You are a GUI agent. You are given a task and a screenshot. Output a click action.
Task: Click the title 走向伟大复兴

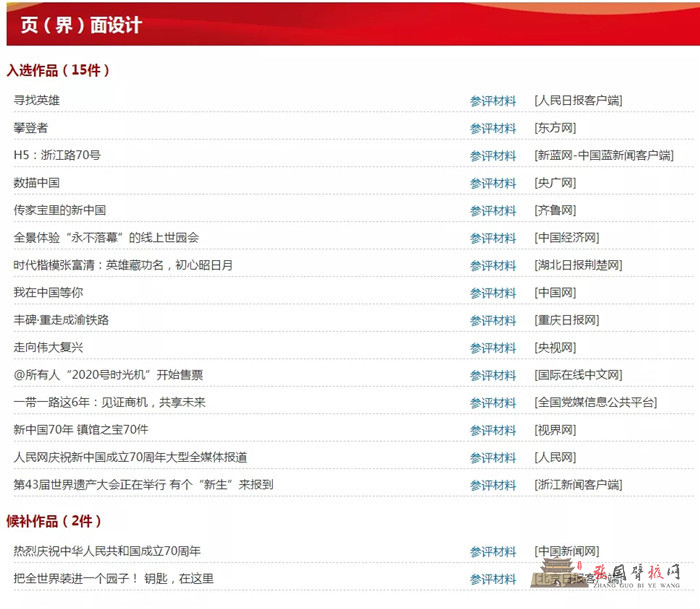[x=48, y=347]
